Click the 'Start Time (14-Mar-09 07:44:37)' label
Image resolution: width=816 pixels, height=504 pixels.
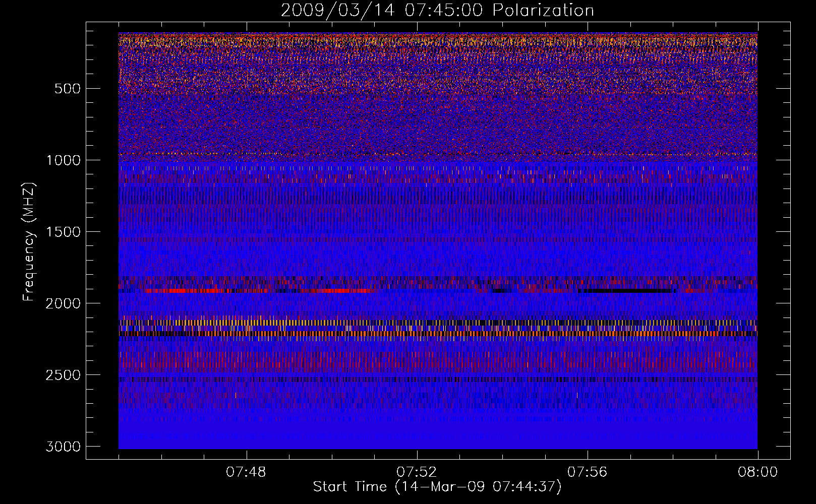437,487
